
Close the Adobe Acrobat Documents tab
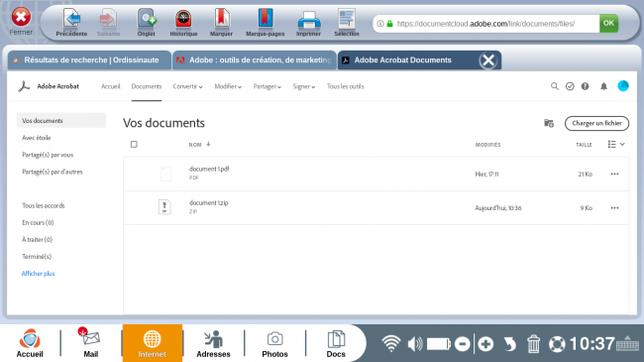click(x=488, y=60)
